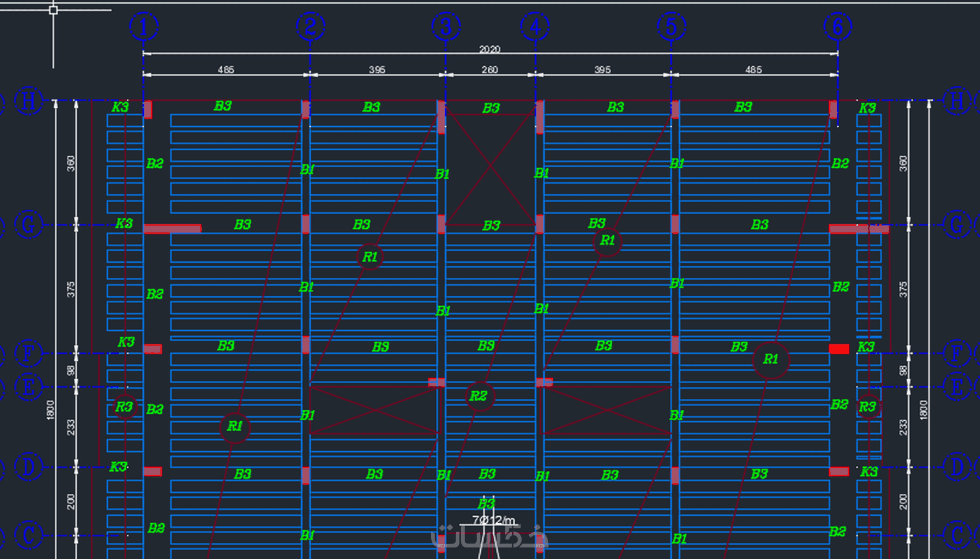
Task: Click the axis 3 grid bubble
Action: pos(446,27)
